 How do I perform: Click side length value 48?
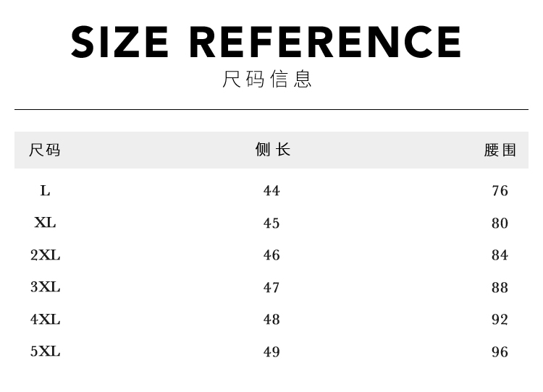click(271, 320)
